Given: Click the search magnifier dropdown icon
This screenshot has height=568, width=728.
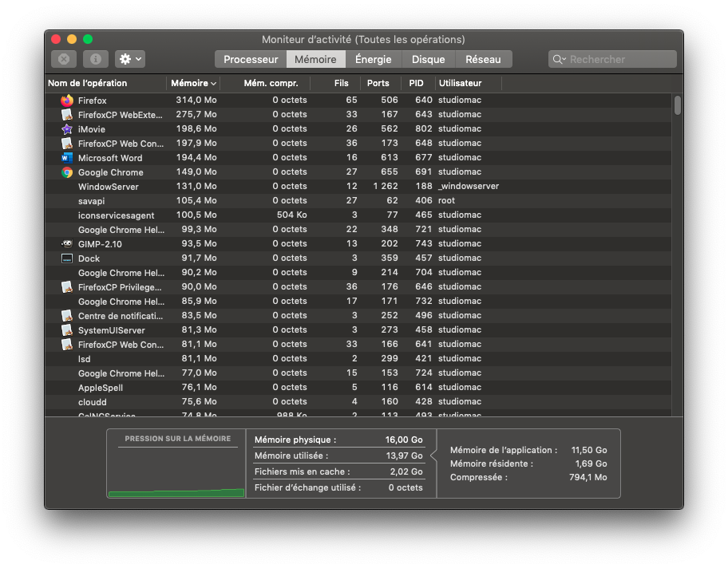Looking at the screenshot, I should click(x=560, y=59).
